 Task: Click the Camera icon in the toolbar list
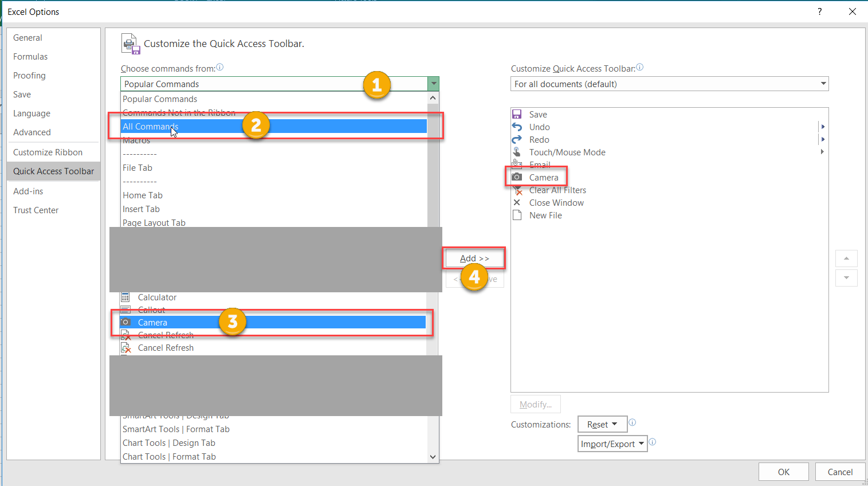517,177
